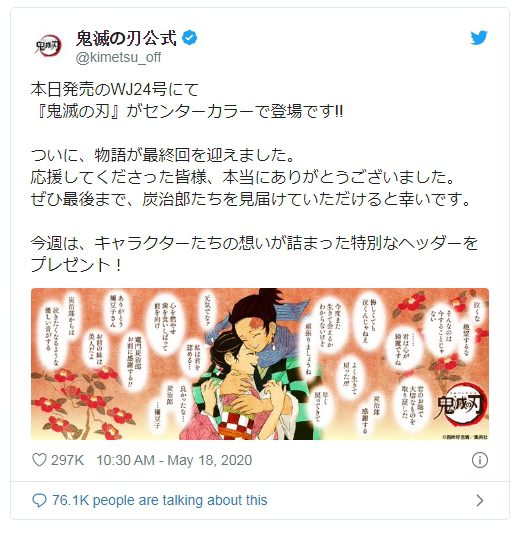Screen dimensions: 516x534
Task: Click the 鬼滅の刃 logo in the artwork
Action: pos(460,405)
